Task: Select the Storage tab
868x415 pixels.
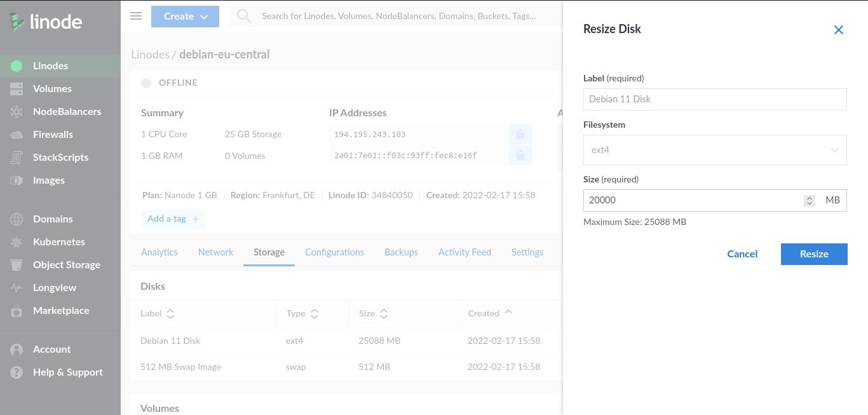Action: [269, 252]
